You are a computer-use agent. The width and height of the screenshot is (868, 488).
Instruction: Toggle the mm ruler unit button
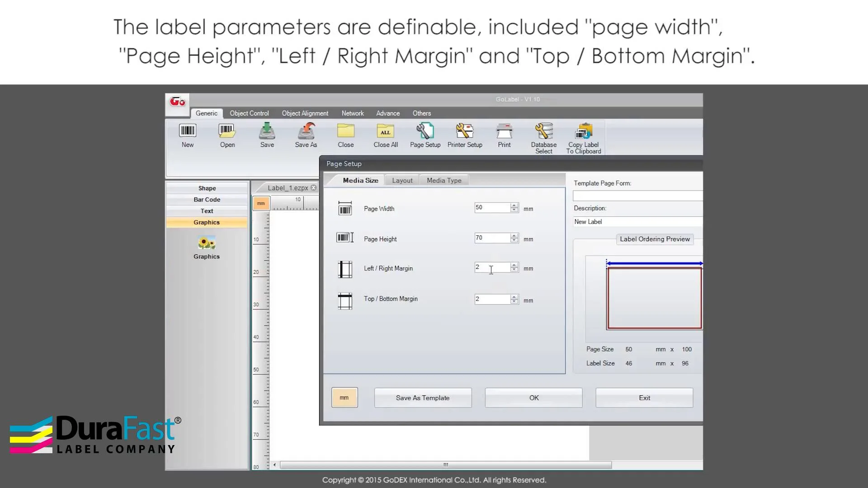[261, 203]
